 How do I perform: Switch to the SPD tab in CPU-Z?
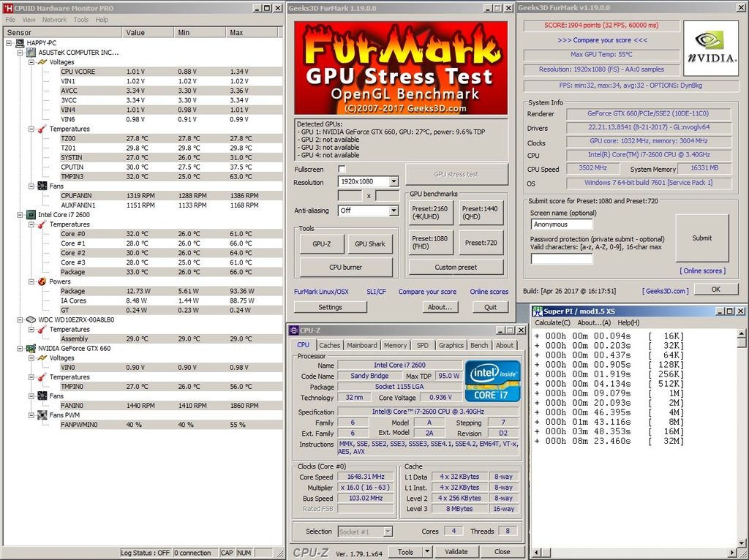click(x=423, y=345)
